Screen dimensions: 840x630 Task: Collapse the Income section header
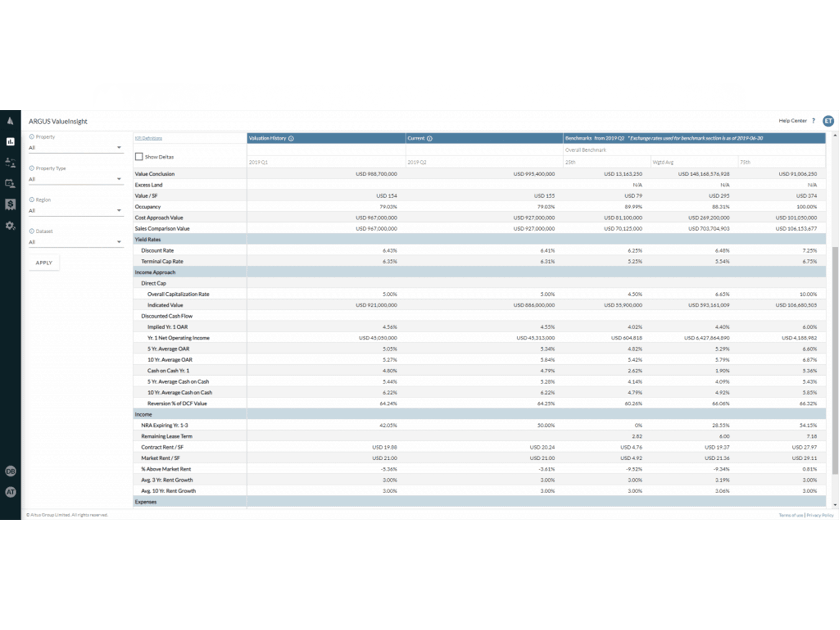pyautogui.click(x=479, y=415)
